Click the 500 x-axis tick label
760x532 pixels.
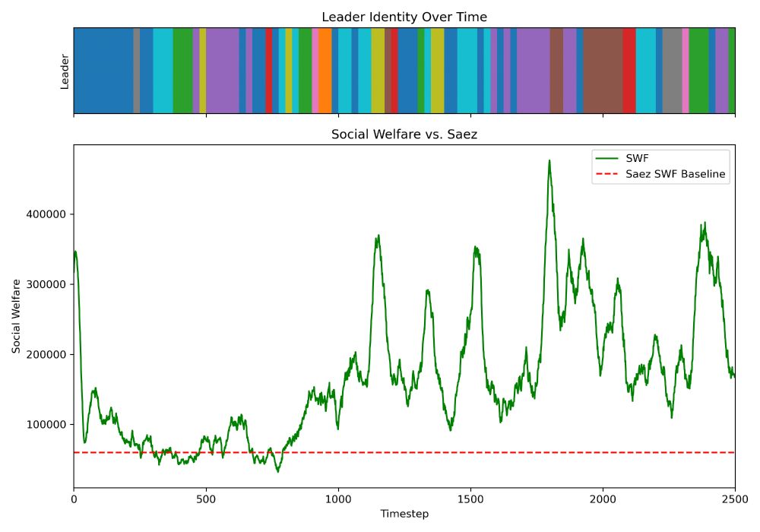pyautogui.click(x=206, y=499)
